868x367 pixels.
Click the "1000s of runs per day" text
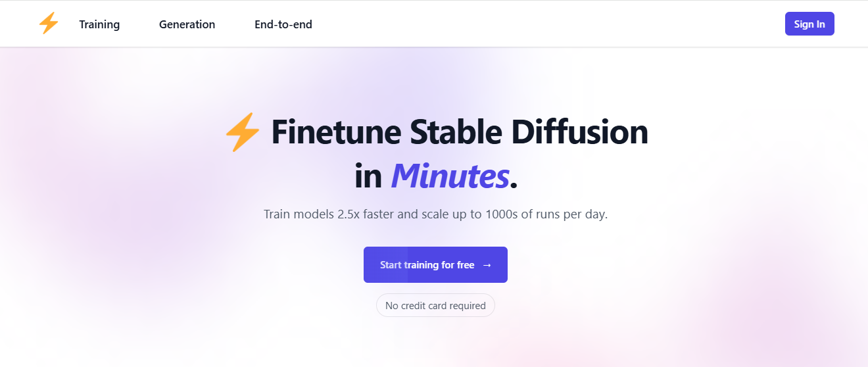coord(546,214)
